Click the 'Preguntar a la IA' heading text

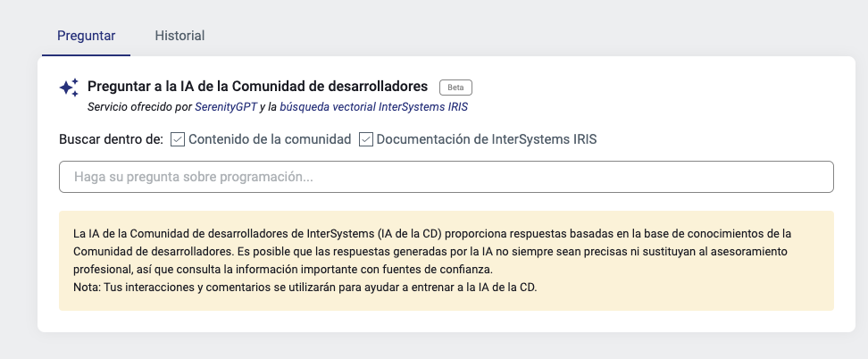[x=257, y=87]
